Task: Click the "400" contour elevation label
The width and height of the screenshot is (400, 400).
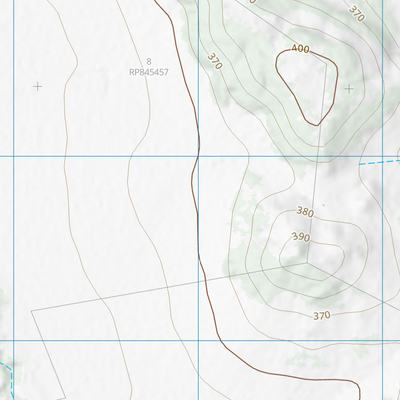Action: pyautogui.click(x=300, y=49)
